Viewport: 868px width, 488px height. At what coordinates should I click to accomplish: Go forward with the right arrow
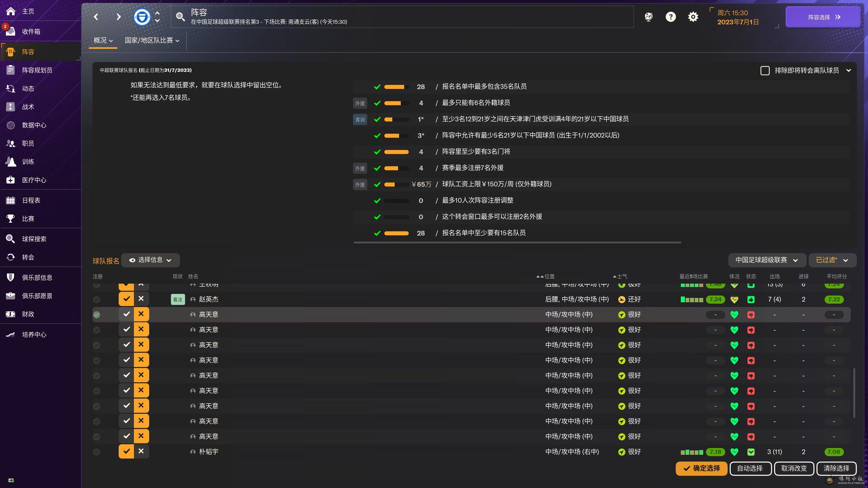pos(118,17)
